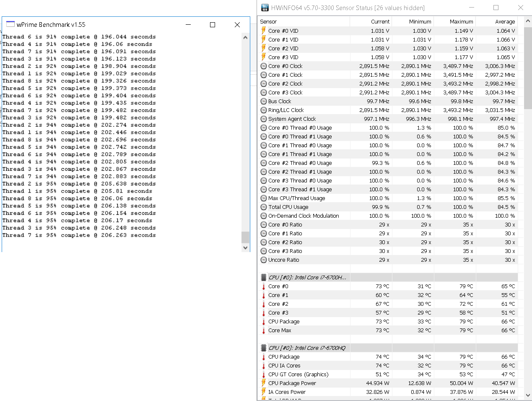Select the Core #2 Ratio row
Image resolution: width=532 pixels, height=401 pixels.
(x=388, y=242)
